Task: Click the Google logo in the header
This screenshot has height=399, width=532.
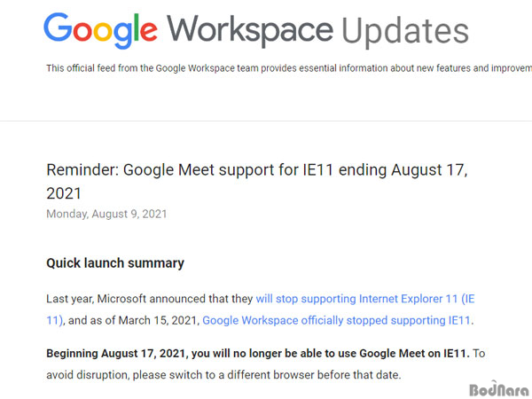Action: click(x=100, y=31)
